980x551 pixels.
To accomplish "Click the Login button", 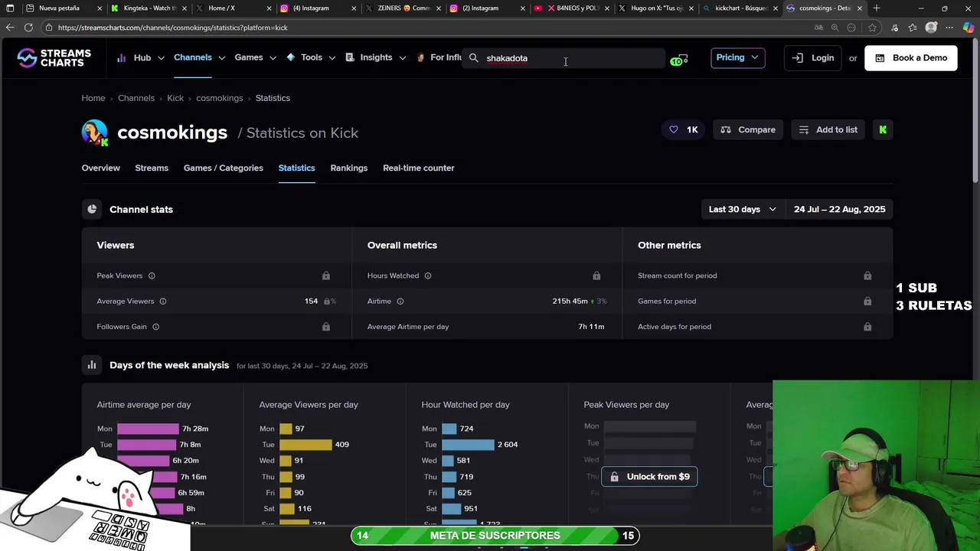I will coord(813,58).
